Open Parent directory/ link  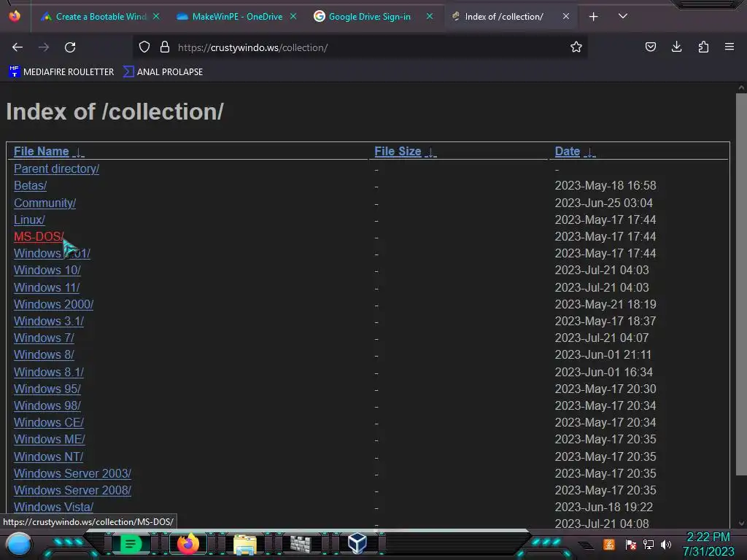click(x=56, y=169)
